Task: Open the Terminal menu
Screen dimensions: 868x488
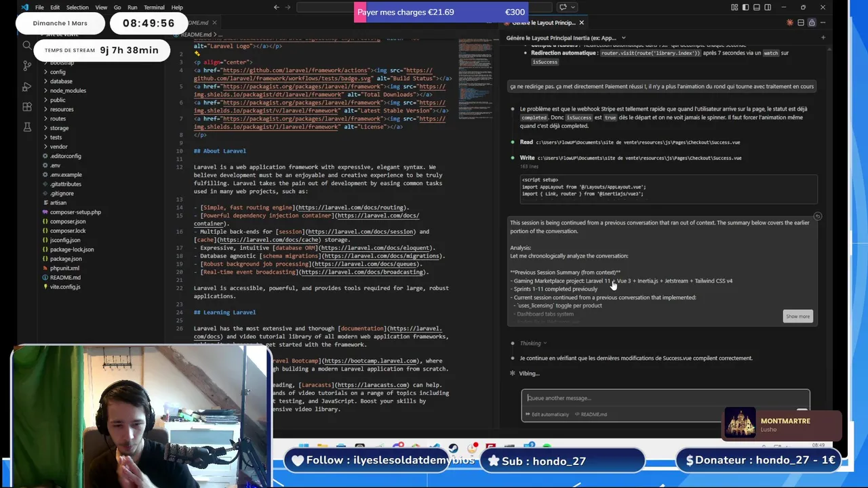Action: coord(154,7)
